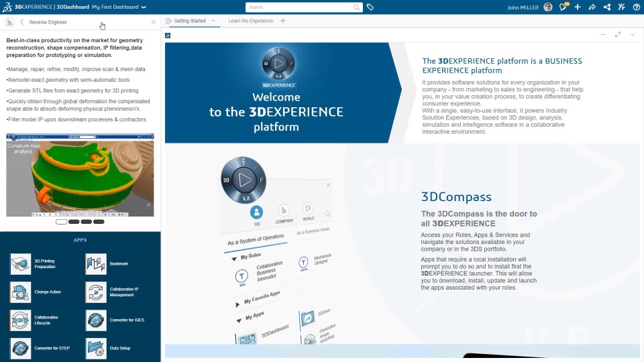Switch to Getting Started tab
Viewport: 644px width, 362px height.
click(x=189, y=21)
